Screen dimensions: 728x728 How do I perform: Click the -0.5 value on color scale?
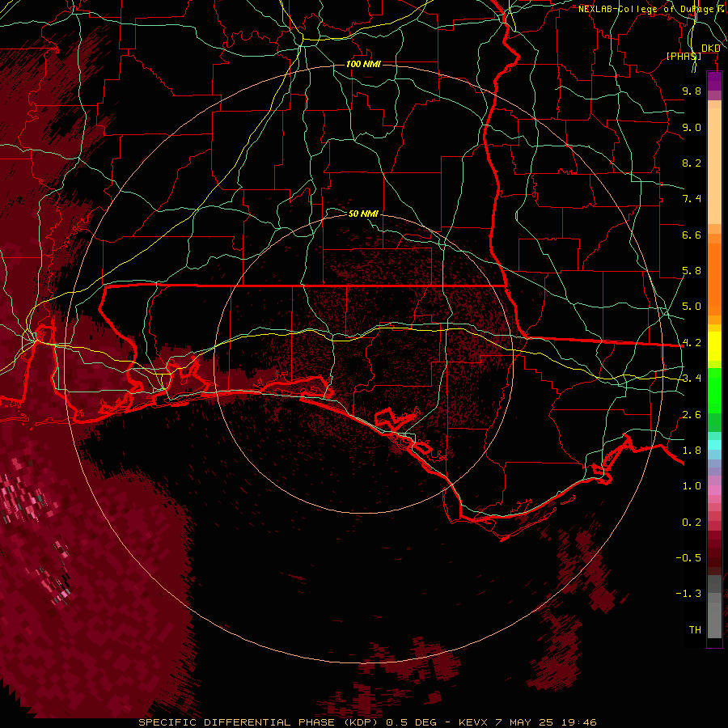(x=688, y=558)
